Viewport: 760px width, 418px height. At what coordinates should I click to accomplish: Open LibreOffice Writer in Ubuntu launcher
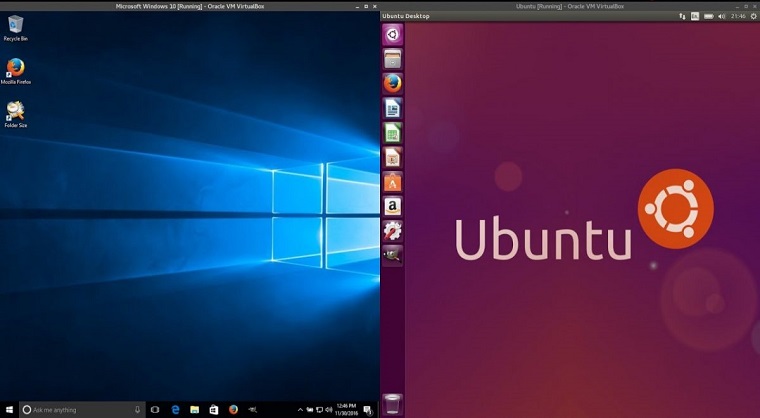point(393,108)
